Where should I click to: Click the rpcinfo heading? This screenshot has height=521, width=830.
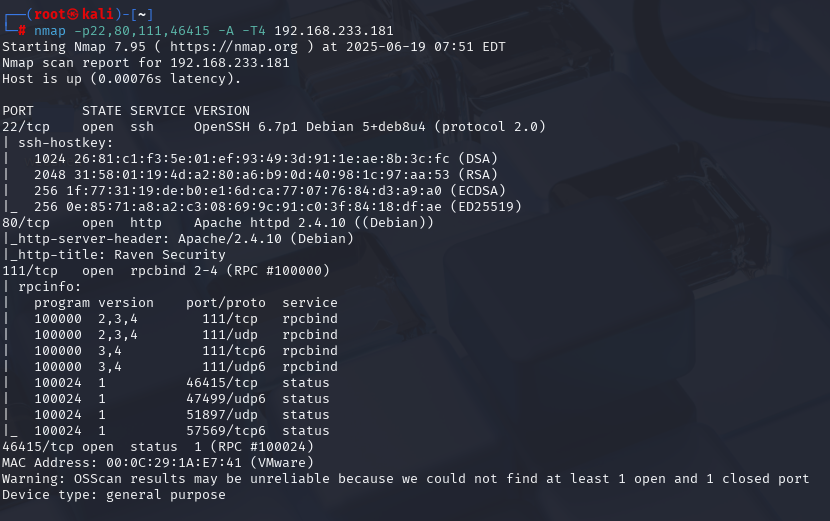(x=50, y=286)
